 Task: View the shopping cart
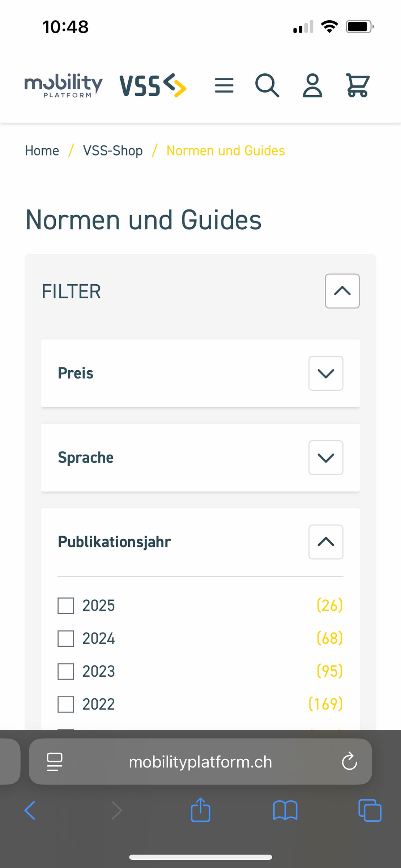358,85
